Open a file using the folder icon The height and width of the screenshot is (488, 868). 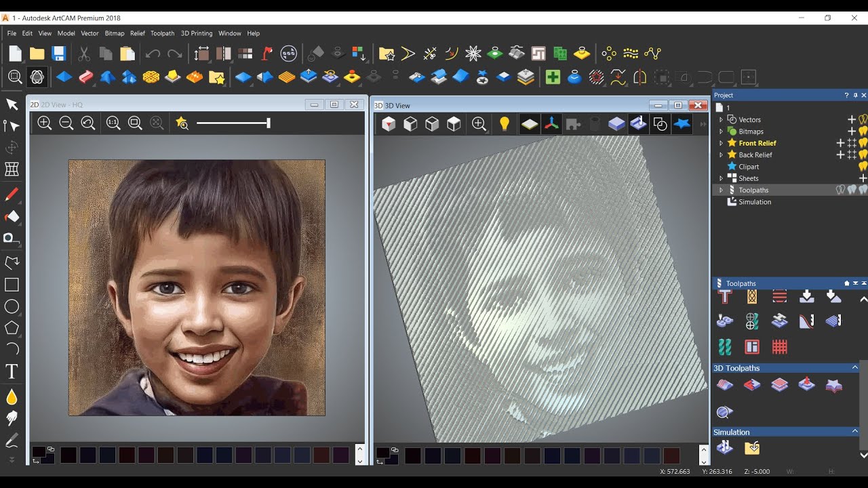(37, 54)
